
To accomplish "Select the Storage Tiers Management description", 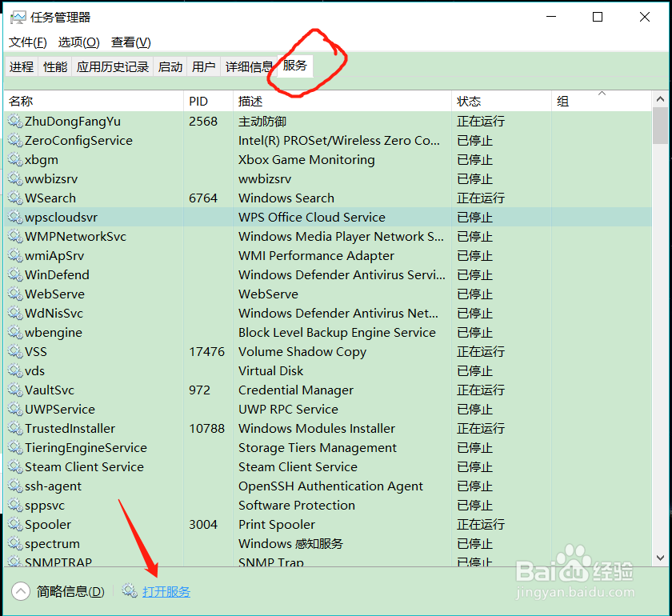I will coord(317,447).
